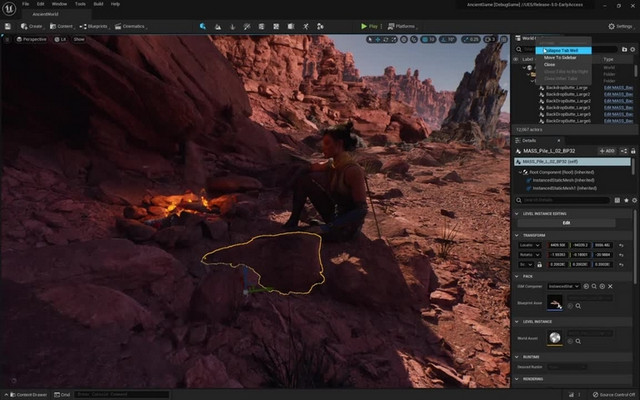Open camera speed setting in viewport
This screenshot has height=400, width=640.
click(489, 40)
